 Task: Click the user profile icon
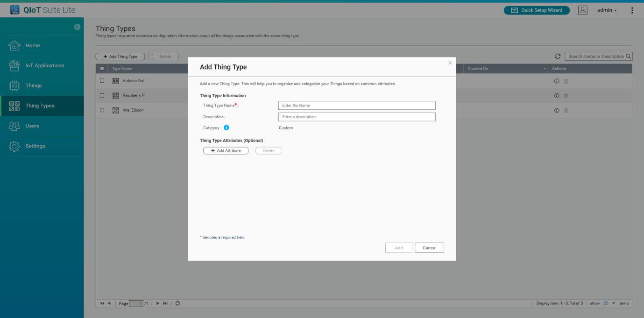582,10
